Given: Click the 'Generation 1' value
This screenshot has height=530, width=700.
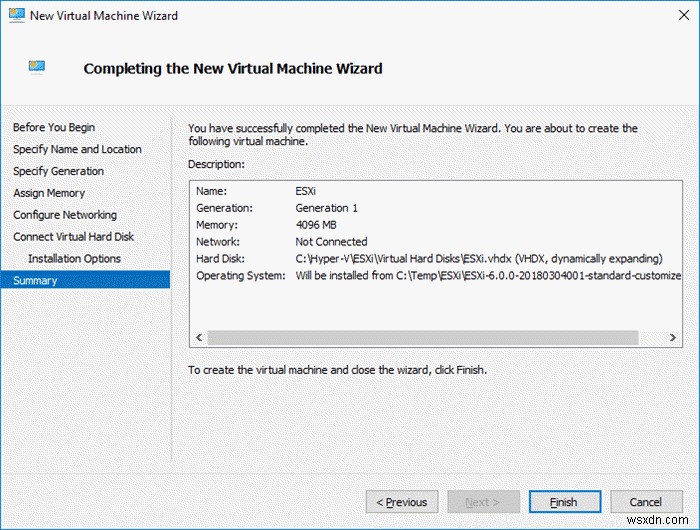Looking at the screenshot, I should pos(327,208).
